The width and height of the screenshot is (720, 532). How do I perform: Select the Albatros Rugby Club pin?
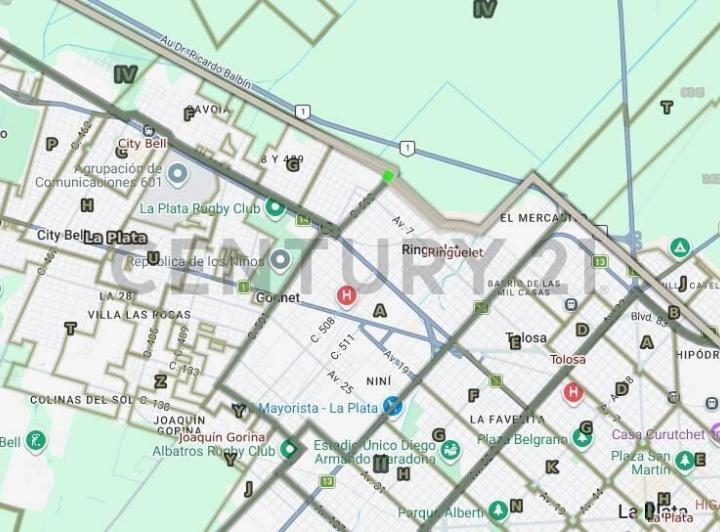(x=289, y=449)
